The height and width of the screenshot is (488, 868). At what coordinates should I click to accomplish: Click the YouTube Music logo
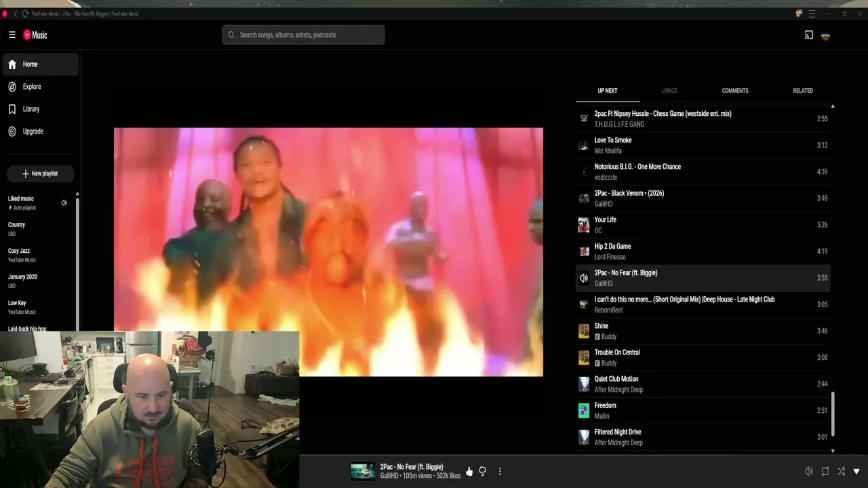[x=35, y=35]
